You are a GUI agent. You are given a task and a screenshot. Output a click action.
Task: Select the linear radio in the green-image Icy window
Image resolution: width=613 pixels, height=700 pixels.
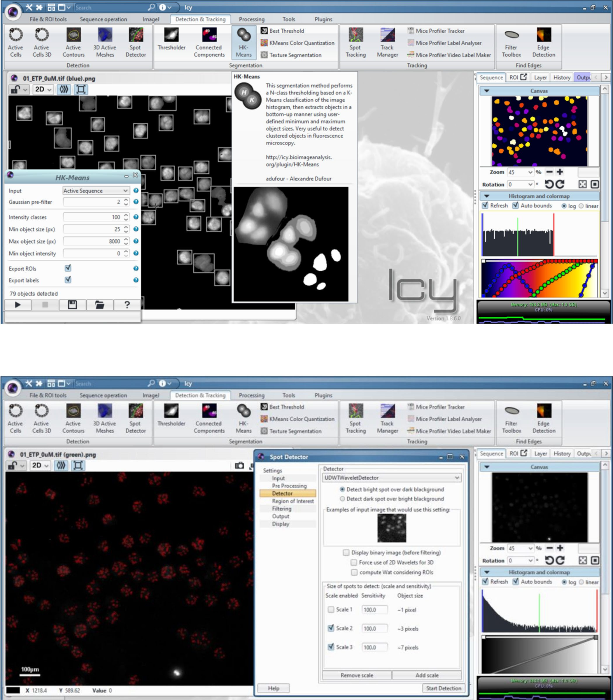[x=581, y=582]
